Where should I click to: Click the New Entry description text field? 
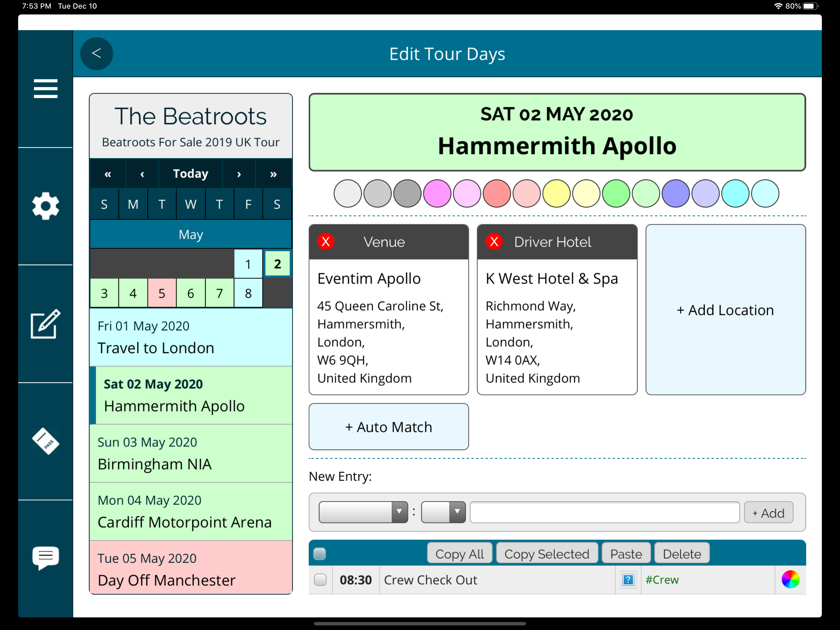tap(604, 512)
